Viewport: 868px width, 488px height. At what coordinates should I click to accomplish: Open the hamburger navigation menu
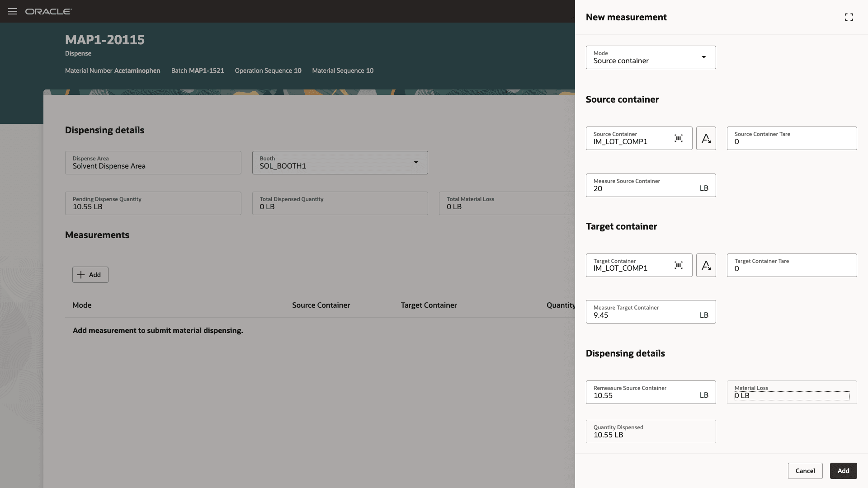point(13,11)
